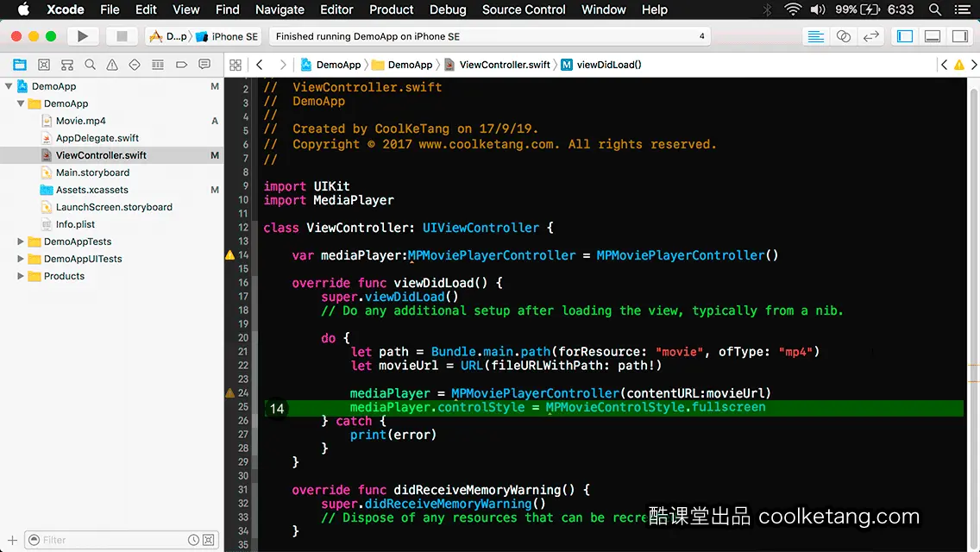Toggle recent files filter
This screenshot has width=980, height=552.
point(194,540)
